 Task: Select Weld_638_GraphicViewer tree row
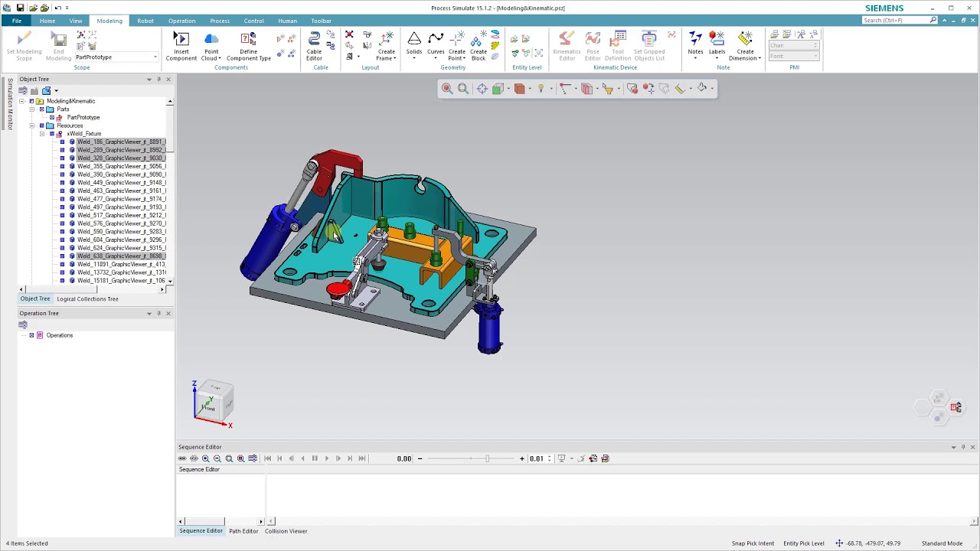(x=120, y=256)
